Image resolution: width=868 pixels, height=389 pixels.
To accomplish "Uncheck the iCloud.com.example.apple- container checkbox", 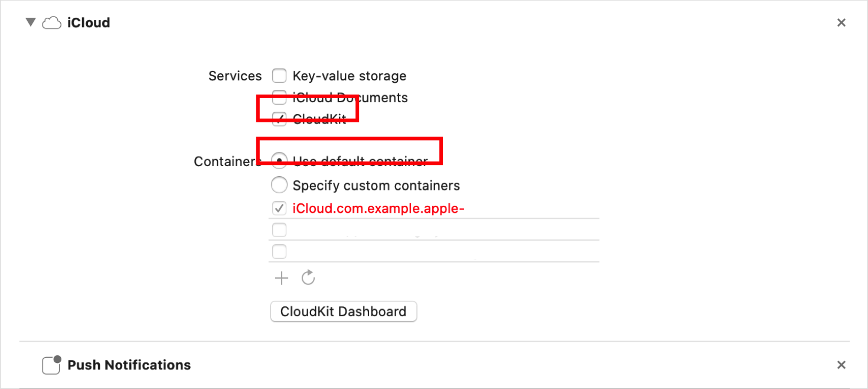I will click(279, 208).
